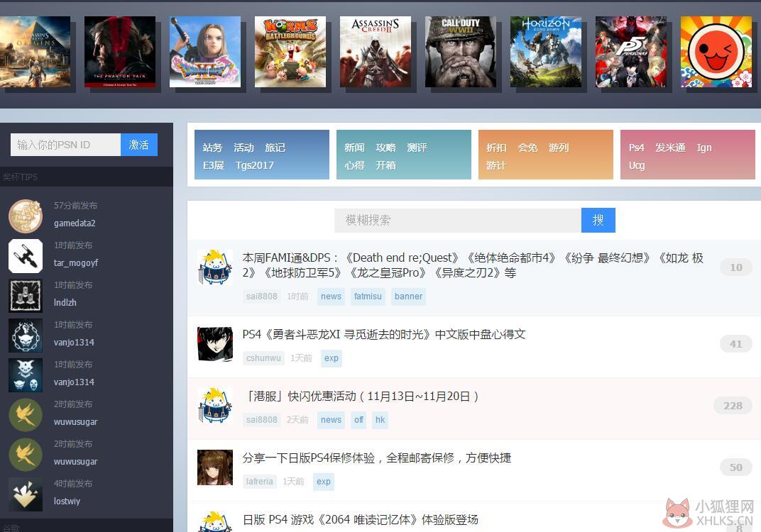761x532 pixels.
Task: Go to the 站务 section
Action: point(212,148)
